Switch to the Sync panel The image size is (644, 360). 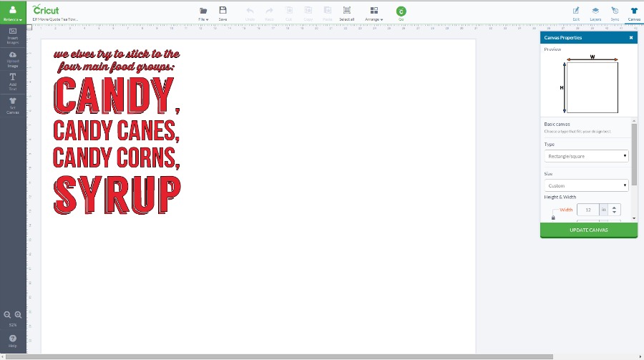click(x=615, y=14)
